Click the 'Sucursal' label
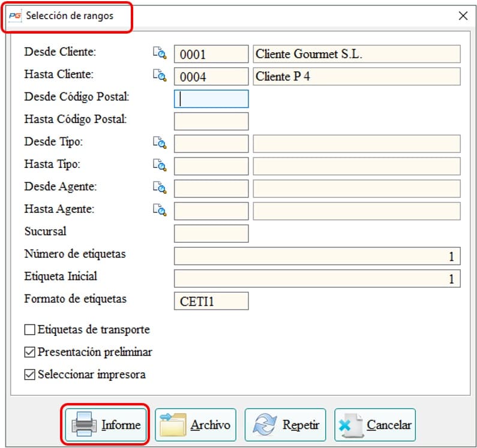The image size is (477, 448). pyautogui.click(x=46, y=231)
